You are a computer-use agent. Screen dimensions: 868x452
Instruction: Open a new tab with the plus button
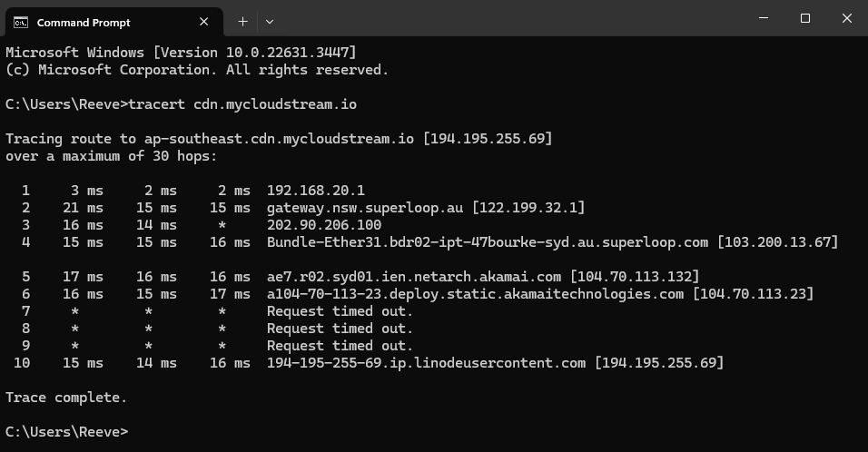[242, 22]
